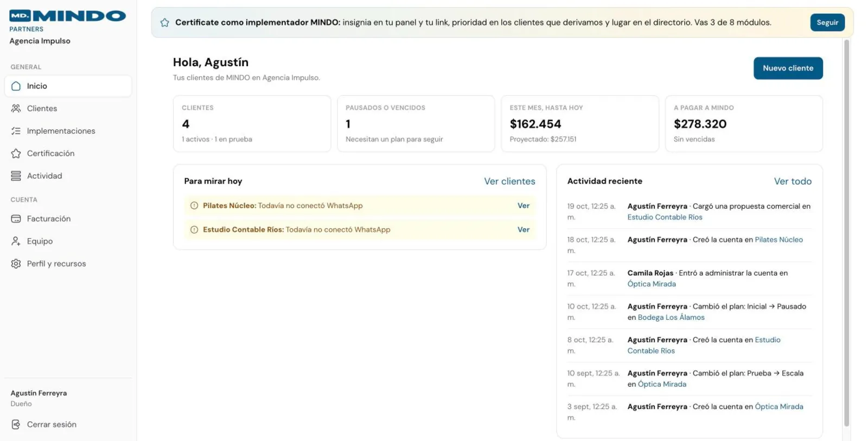Click the Nuevo cliente button
Screen dimensions: 868x441
tap(788, 68)
